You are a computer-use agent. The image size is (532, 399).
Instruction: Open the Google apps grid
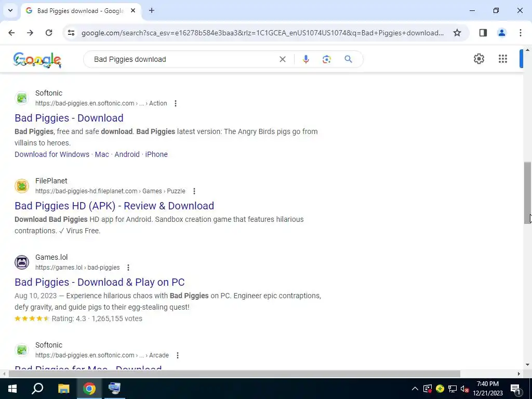pyautogui.click(x=503, y=59)
